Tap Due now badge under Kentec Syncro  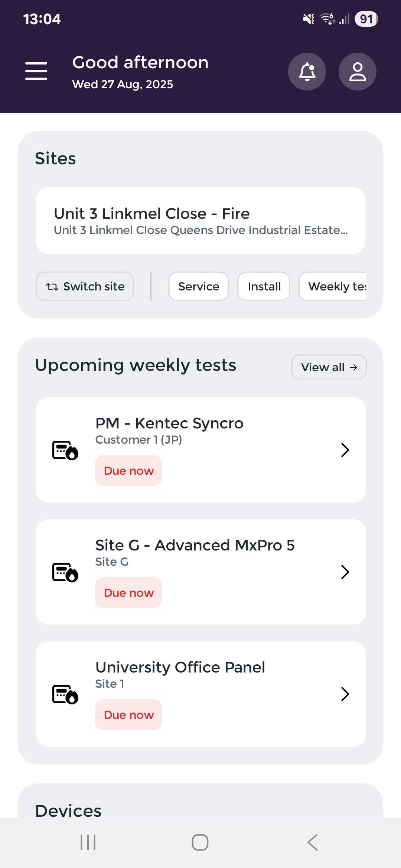[x=128, y=471]
